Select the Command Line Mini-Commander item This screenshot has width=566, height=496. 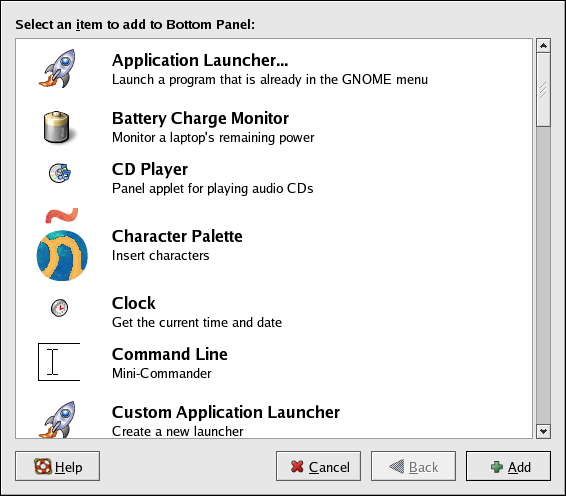(274, 363)
